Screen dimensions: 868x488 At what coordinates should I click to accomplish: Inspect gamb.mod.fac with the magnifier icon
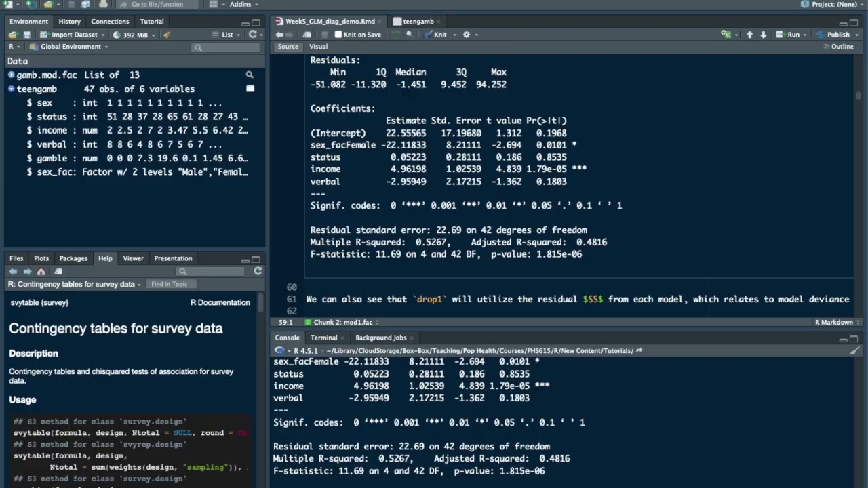(x=250, y=75)
